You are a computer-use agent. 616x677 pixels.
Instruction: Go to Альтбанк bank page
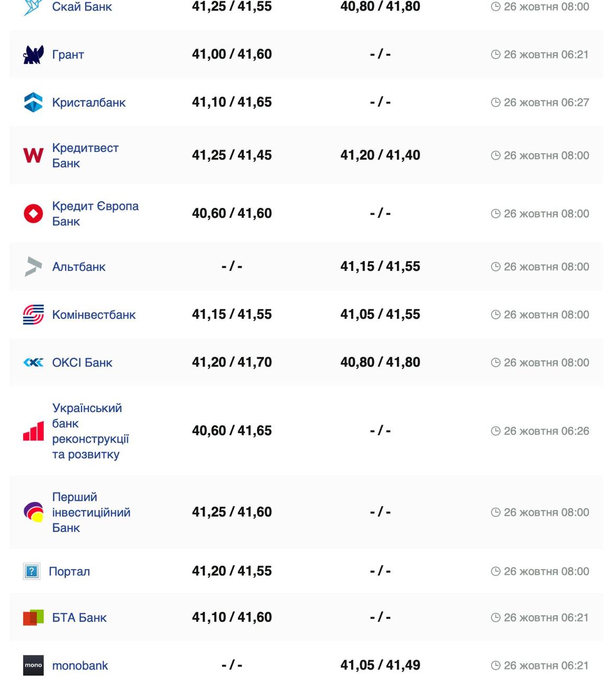(x=79, y=267)
